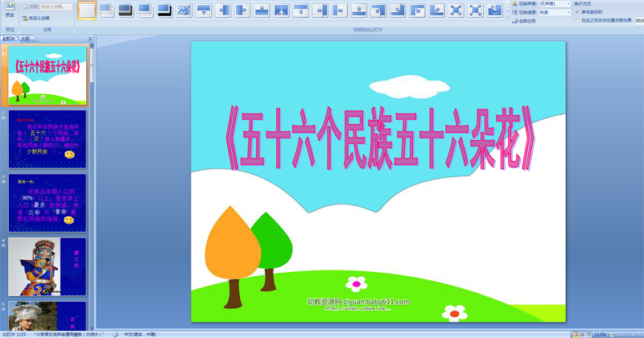Viewport: 644px width, 338px height.
Task: Apply the uncover right-down transition icon
Action: click(x=417, y=10)
